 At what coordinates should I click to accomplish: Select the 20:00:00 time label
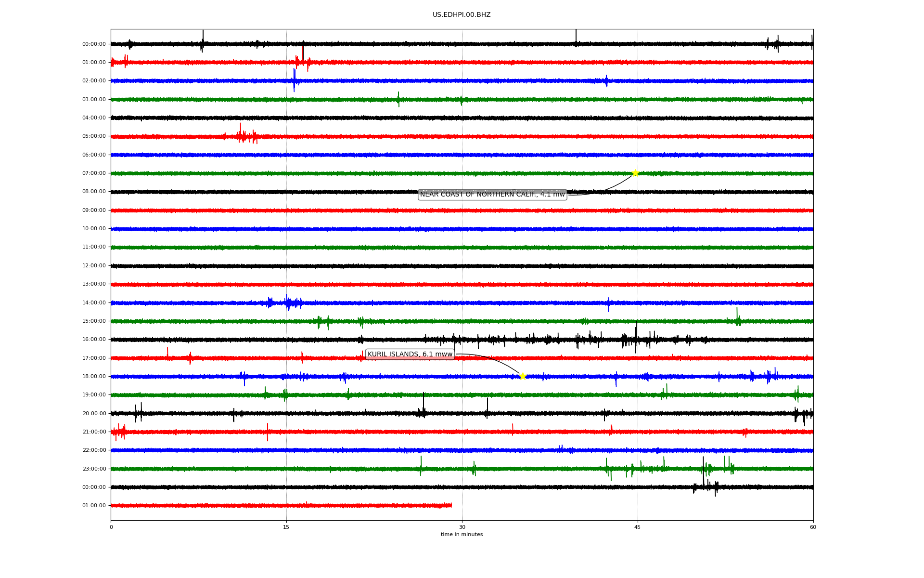pyautogui.click(x=94, y=414)
